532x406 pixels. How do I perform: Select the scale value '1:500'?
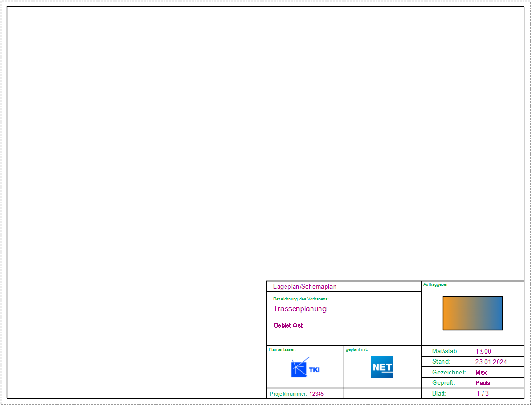(x=483, y=351)
